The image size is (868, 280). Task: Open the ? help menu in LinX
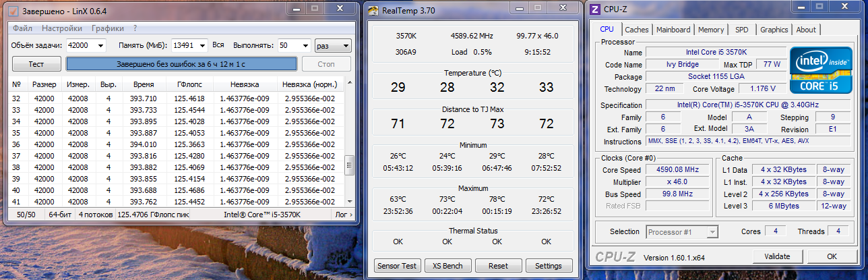point(135,28)
